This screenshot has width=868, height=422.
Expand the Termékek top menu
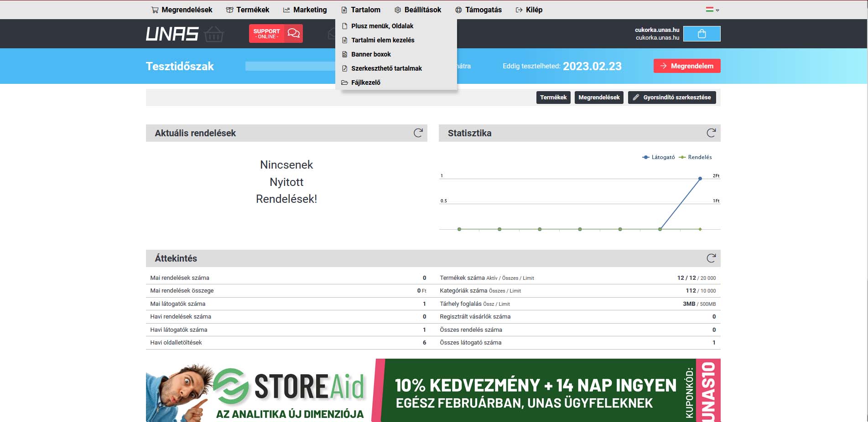click(x=247, y=10)
